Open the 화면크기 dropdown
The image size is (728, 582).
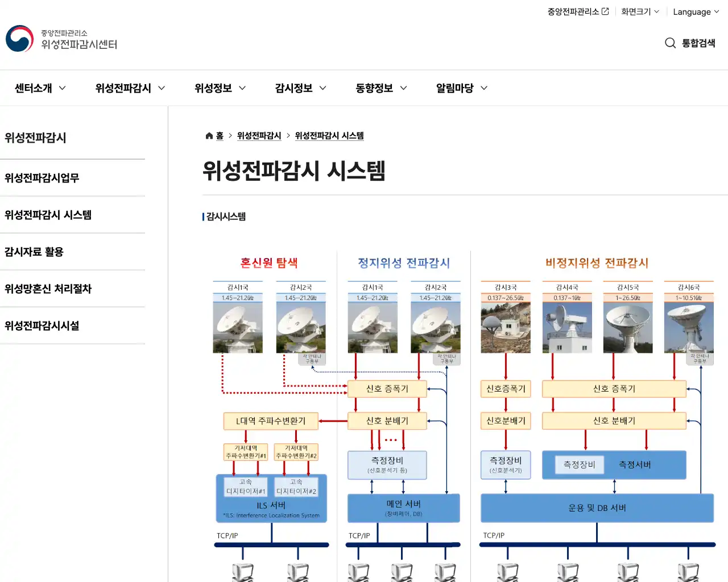[x=639, y=11]
